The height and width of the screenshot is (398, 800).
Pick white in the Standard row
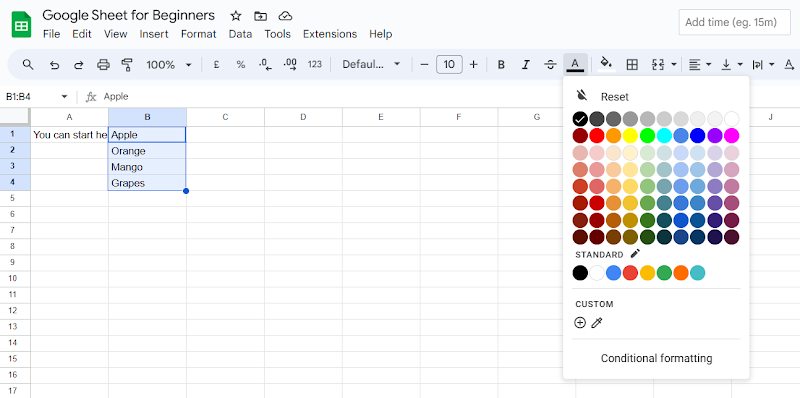pyautogui.click(x=597, y=273)
